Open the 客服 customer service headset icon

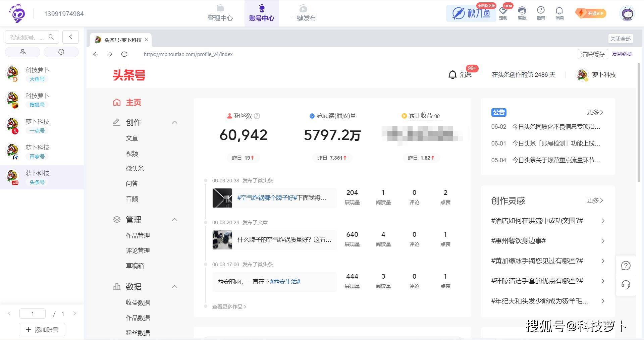pos(522,13)
